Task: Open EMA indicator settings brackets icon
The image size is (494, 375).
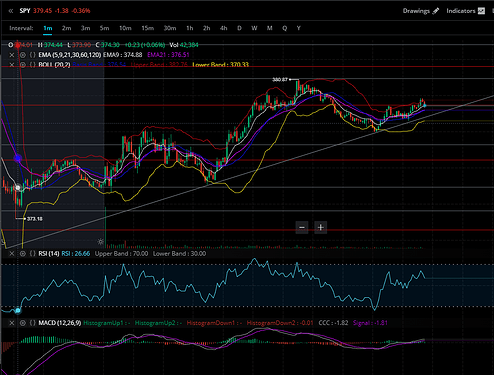Action: (x=33, y=55)
